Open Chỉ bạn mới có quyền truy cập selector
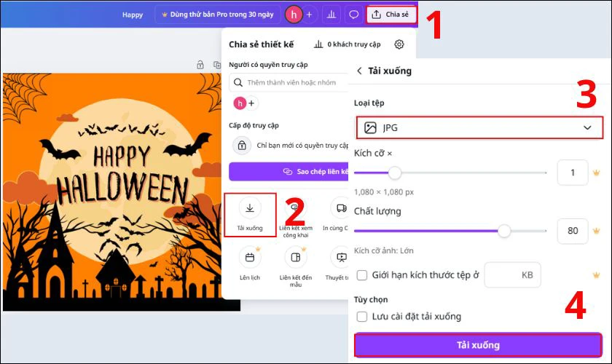Image resolution: width=612 pixels, height=364 pixels. pos(299,146)
